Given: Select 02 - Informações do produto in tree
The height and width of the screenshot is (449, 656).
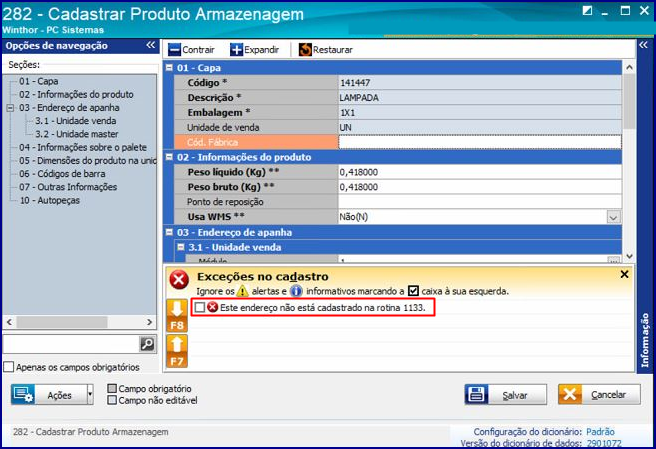Looking at the screenshot, I should [76, 95].
